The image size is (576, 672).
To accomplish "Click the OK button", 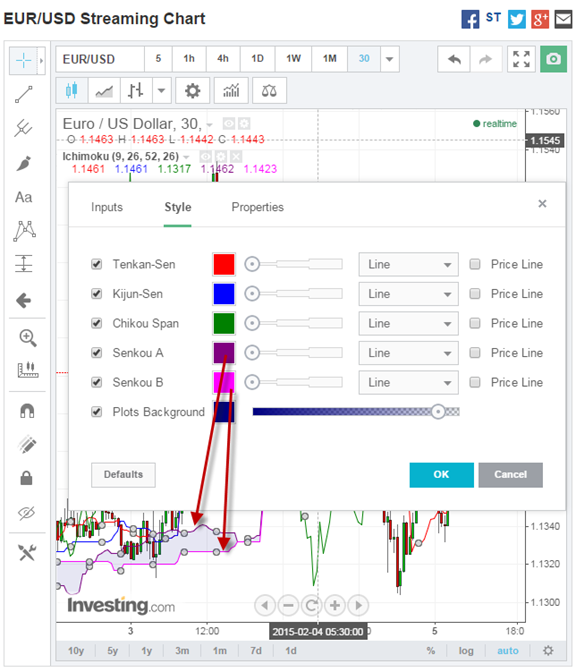I will click(x=441, y=475).
